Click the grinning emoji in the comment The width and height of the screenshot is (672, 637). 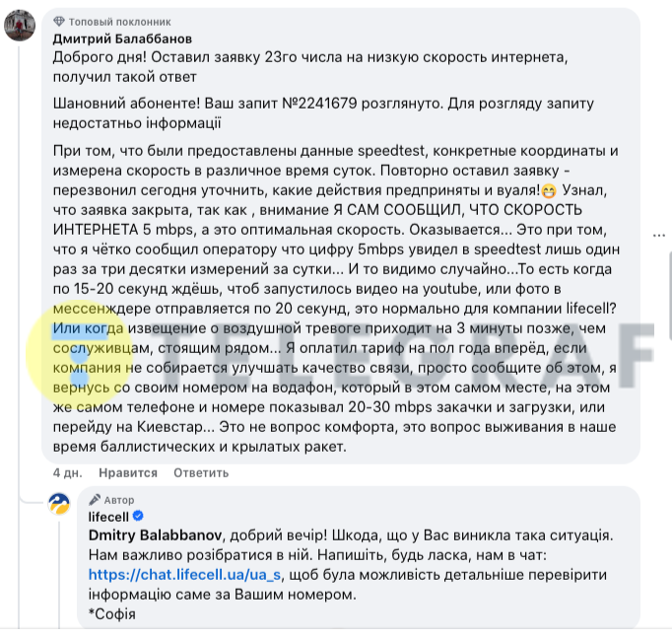[549, 190]
